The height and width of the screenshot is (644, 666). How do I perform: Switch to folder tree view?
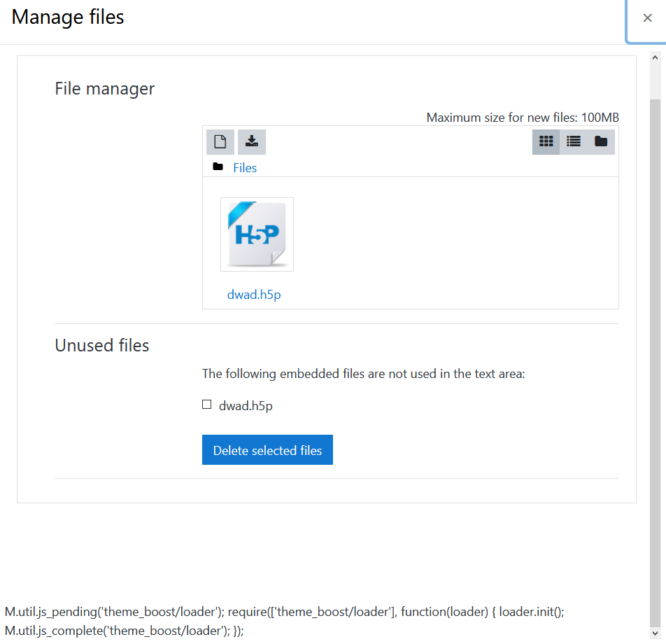coord(601,142)
